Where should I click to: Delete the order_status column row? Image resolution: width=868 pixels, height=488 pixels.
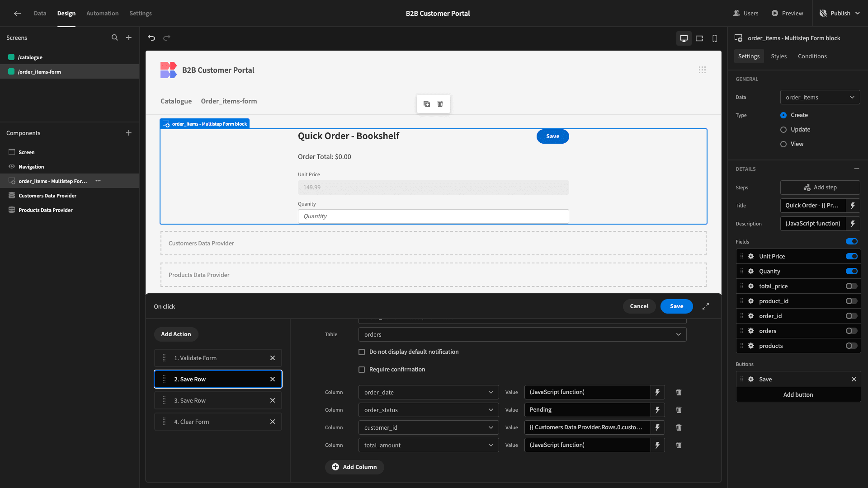679,410
